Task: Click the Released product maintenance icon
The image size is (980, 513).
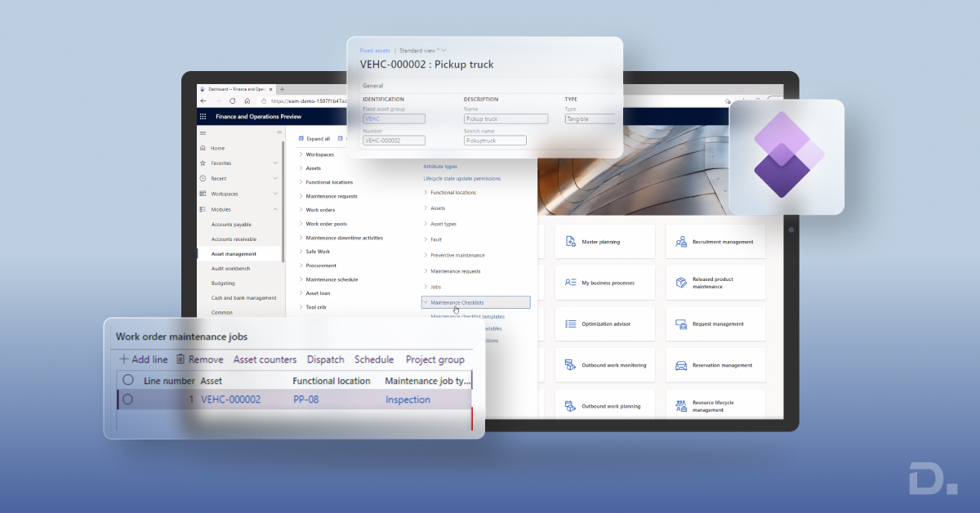Action: pyautogui.click(x=680, y=282)
